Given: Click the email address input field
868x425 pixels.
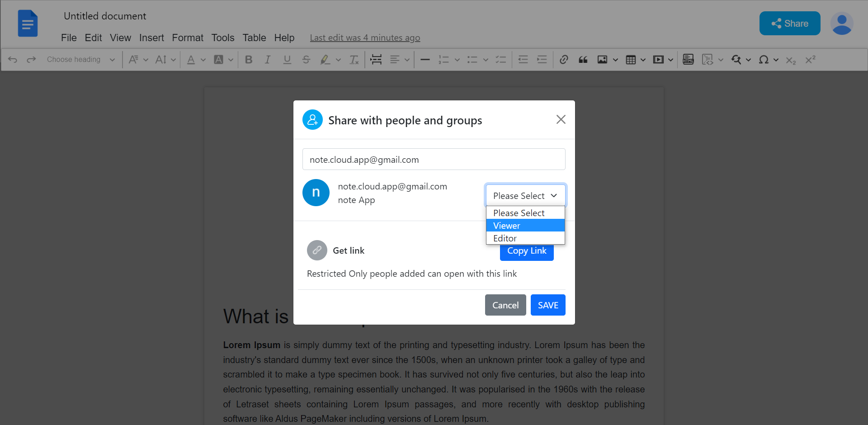Looking at the screenshot, I should coord(434,159).
